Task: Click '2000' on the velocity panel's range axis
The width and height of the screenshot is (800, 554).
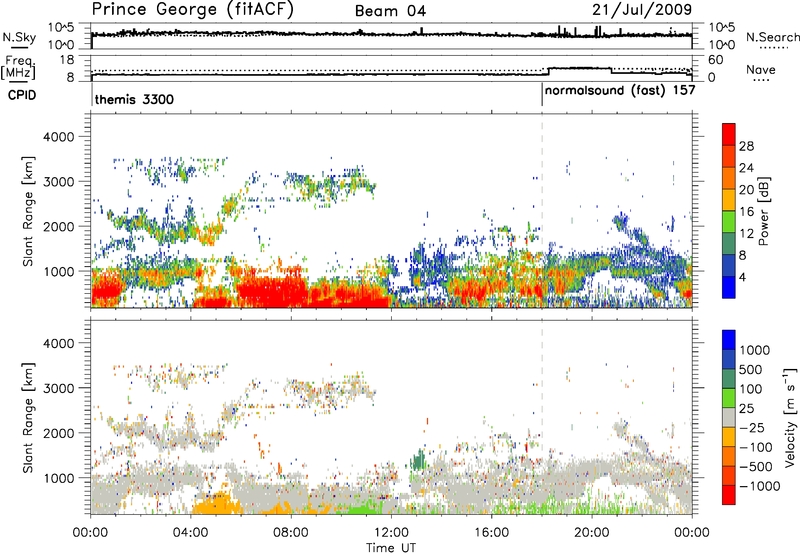Action: click(58, 433)
